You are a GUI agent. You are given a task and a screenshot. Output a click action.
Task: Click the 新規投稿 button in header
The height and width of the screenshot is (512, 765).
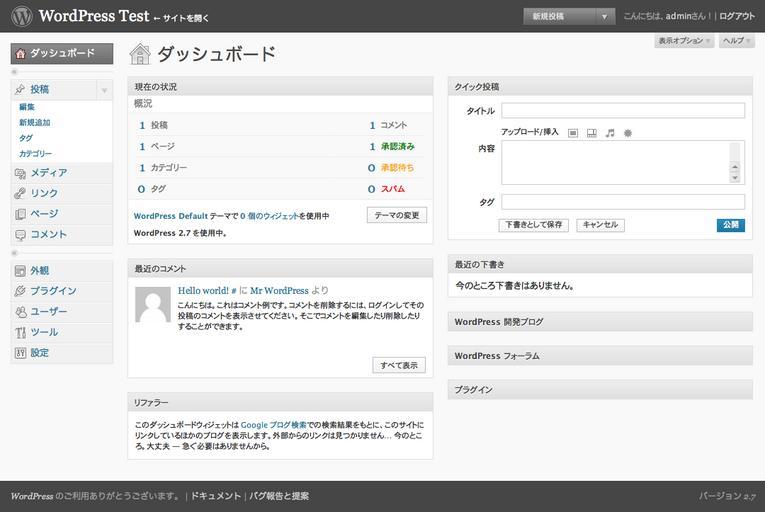(x=560, y=17)
